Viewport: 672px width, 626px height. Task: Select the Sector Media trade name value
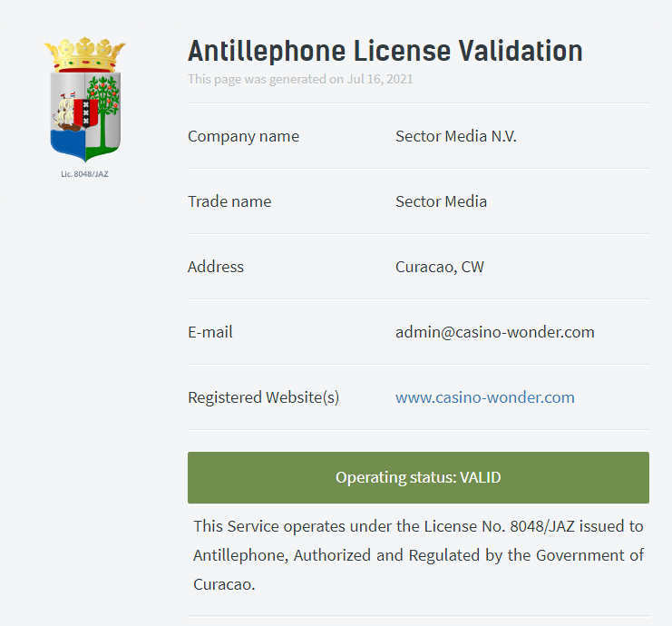point(441,201)
